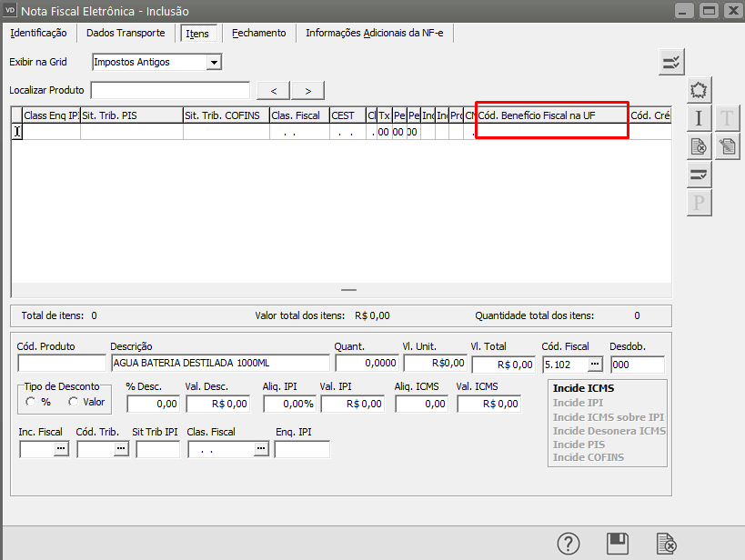Switch to the Fechamento tab

(258, 33)
